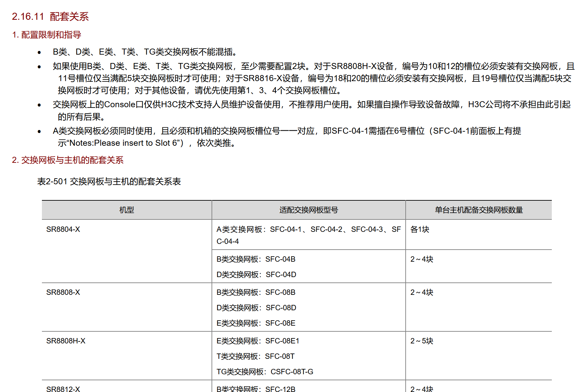
Task: Click the bullet starting "如果使用B类、D类、E类"
Action: 314,78
